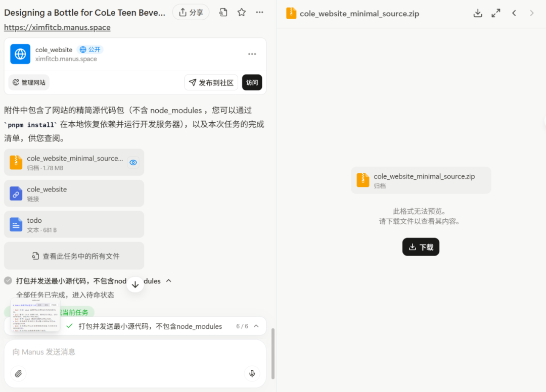Open the cole_website link attachment
Screen dimensions: 546x392
[x=74, y=193]
